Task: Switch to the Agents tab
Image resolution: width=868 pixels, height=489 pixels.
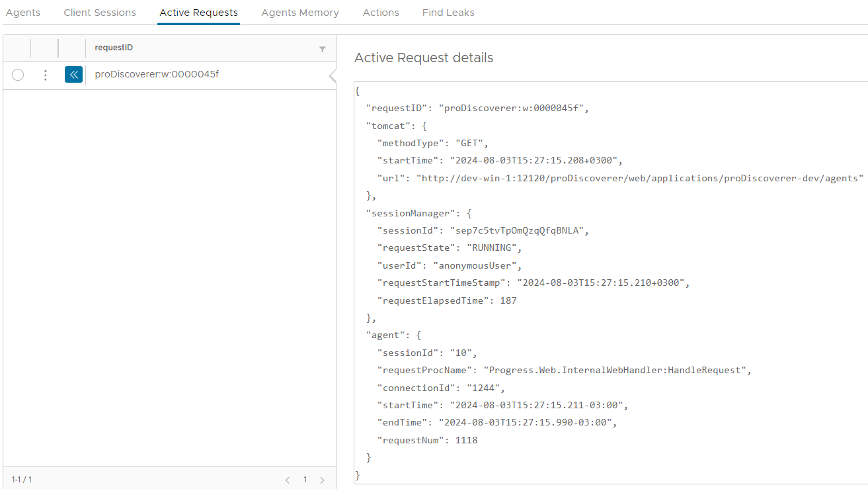Action: point(22,13)
